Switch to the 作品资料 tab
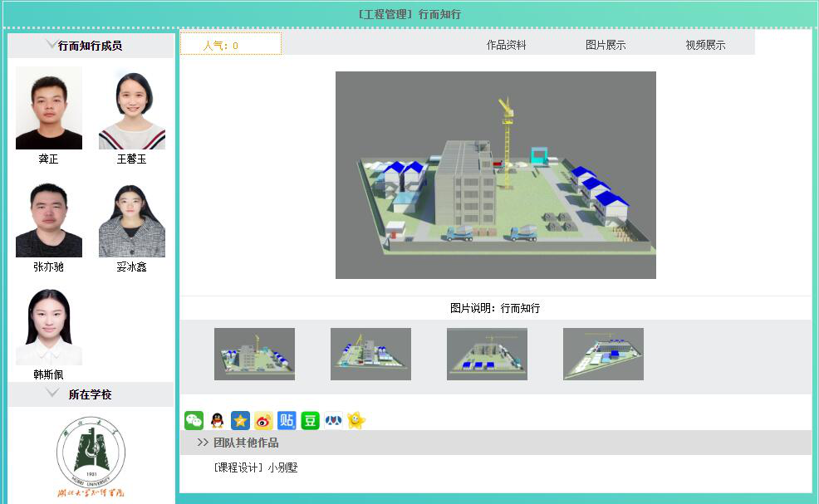 (506, 45)
